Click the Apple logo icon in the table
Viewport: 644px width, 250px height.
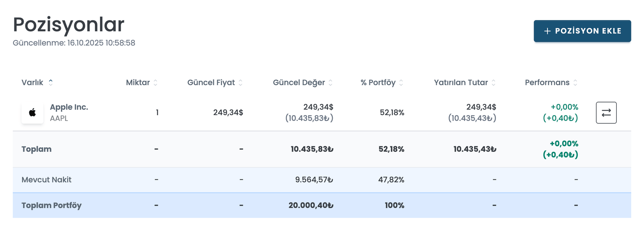(32, 113)
